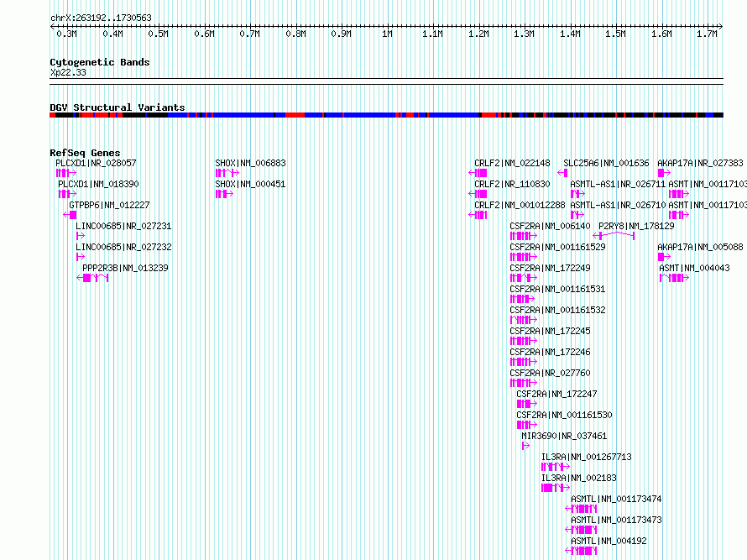The width and height of the screenshot is (747, 560).
Task: Open CSF2RA|NM_006140 label
Action: 550,226
